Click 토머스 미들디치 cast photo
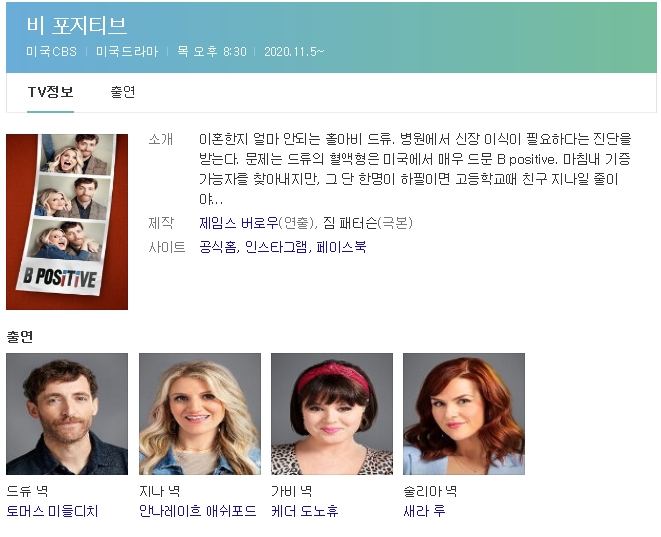661x537 pixels. [x=67, y=413]
